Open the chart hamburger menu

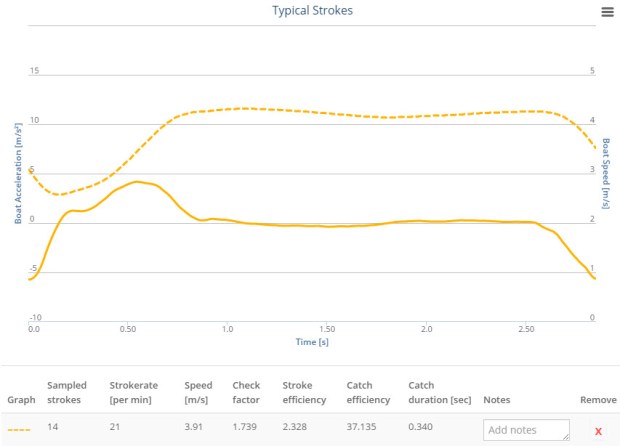pos(607,11)
